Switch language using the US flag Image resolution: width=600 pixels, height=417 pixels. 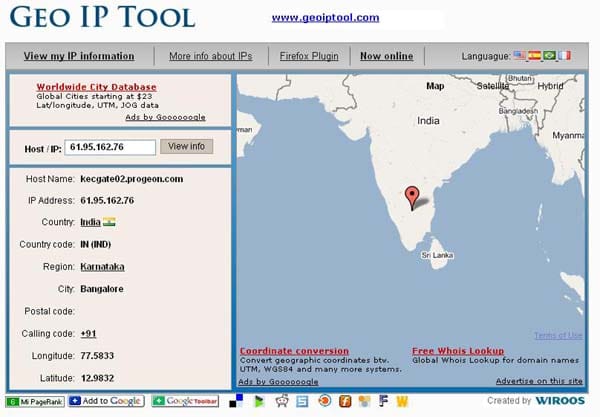(x=519, y=56)
